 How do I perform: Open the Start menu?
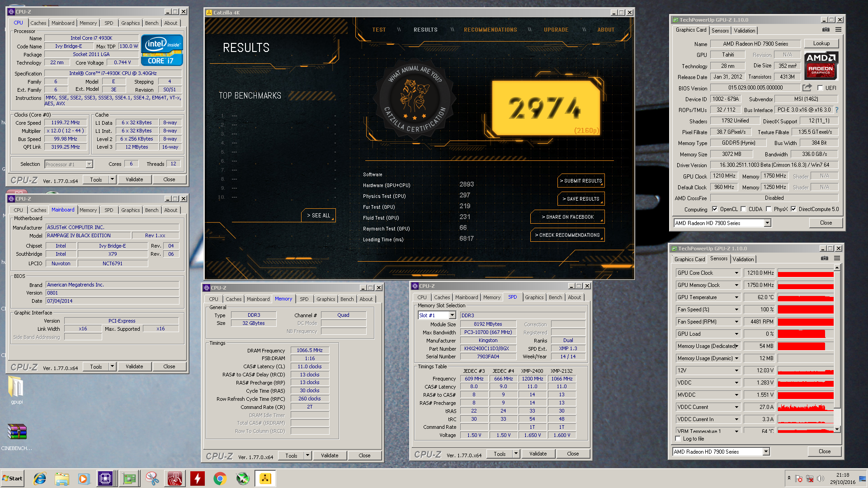(12, 479)
